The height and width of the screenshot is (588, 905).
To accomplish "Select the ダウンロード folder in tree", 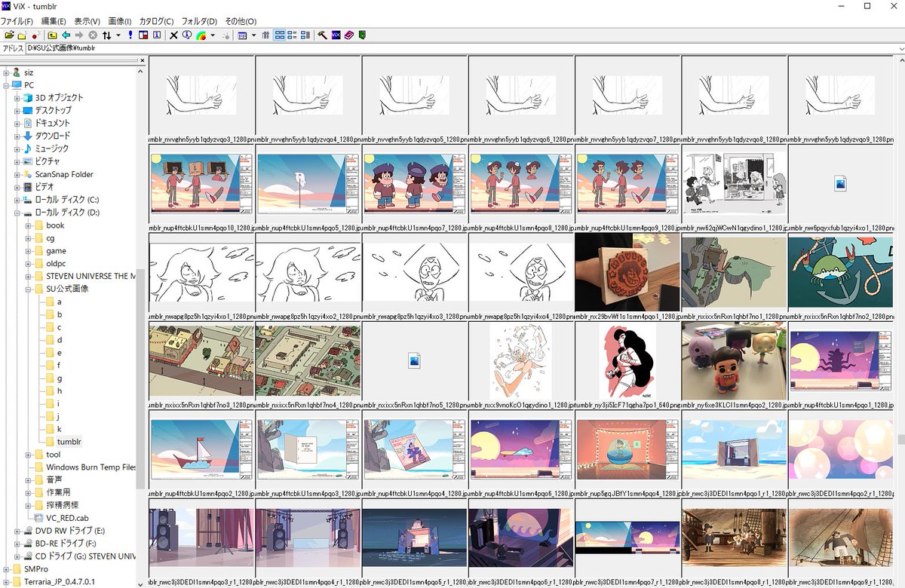I will [x=52, y=136].
